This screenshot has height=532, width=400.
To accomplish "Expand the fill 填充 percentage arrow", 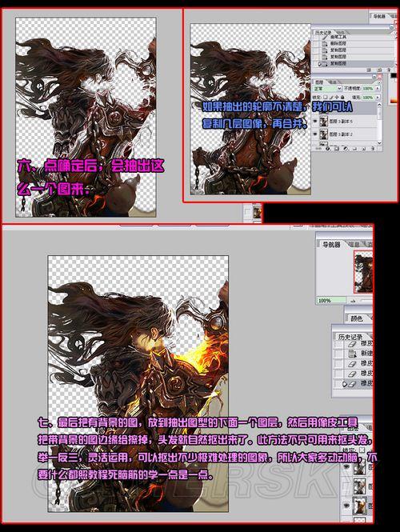I will tap(378, 98).
